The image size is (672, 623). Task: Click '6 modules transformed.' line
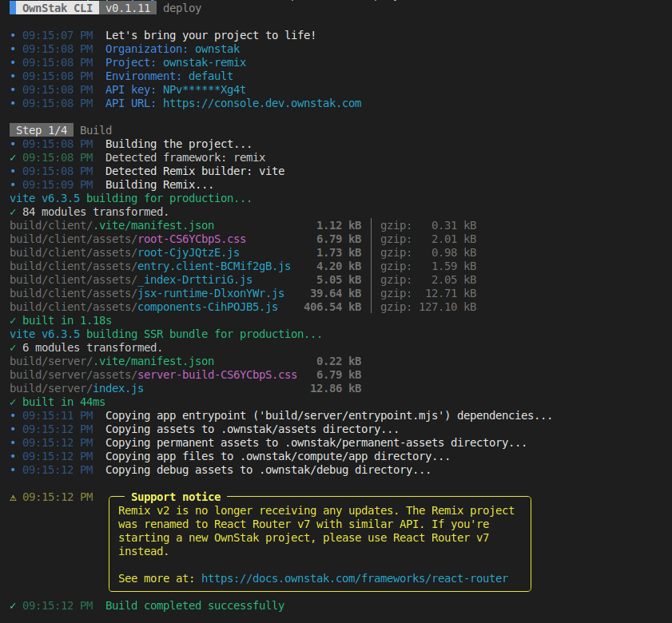tap(92, 348)
